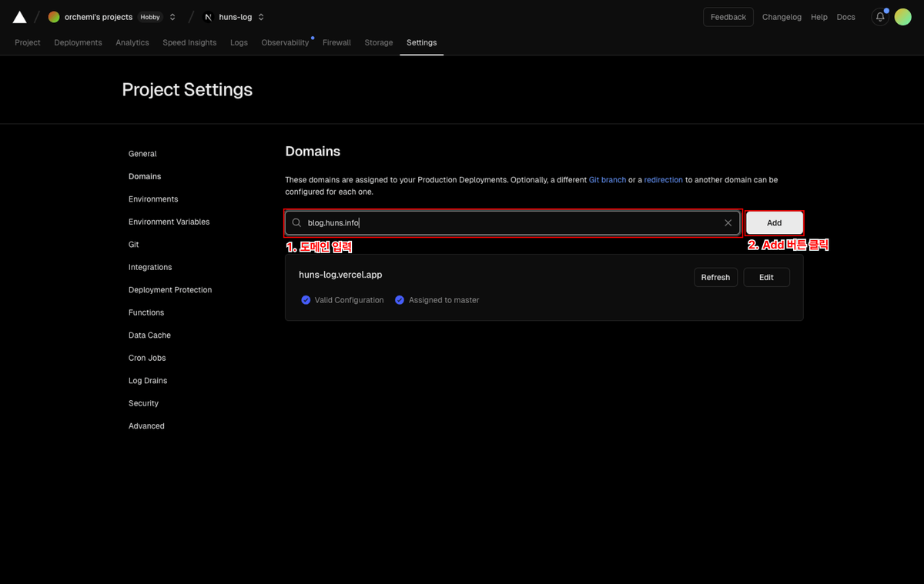Click the Valid Configuration status text
924x584 pixels.
[x=349, y=300]
